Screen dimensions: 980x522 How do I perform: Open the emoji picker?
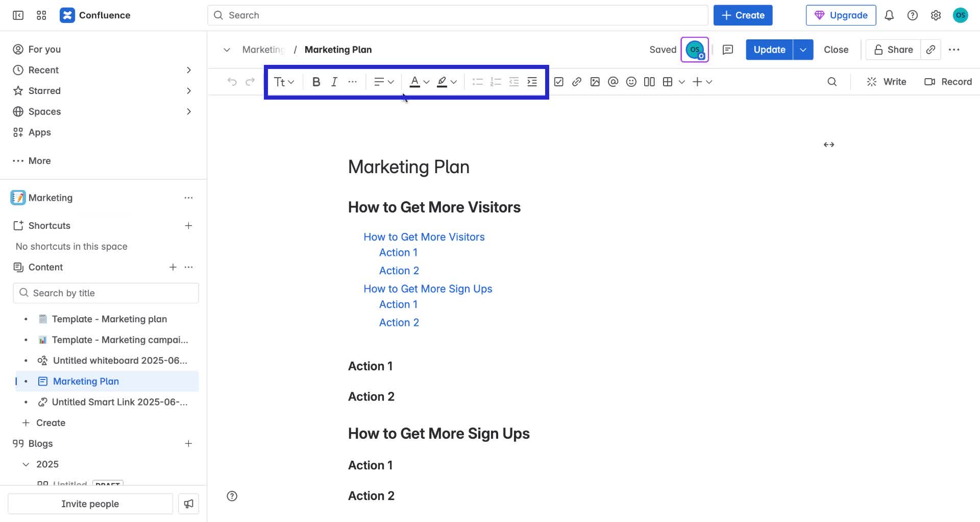click(631, 81)
